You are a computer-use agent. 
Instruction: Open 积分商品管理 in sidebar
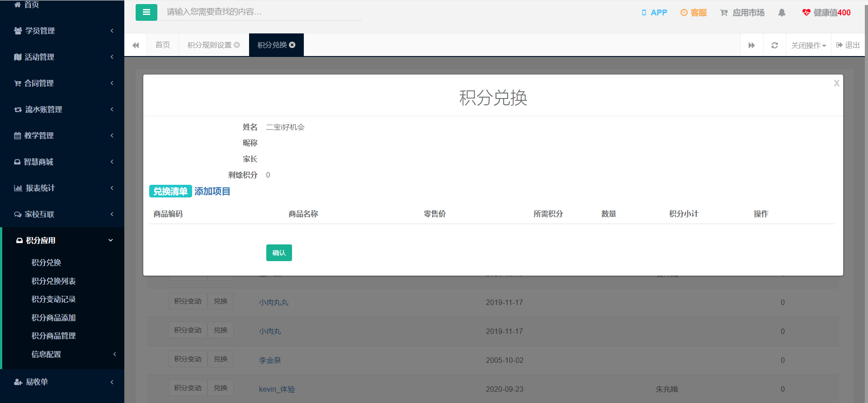click(53, 336)
